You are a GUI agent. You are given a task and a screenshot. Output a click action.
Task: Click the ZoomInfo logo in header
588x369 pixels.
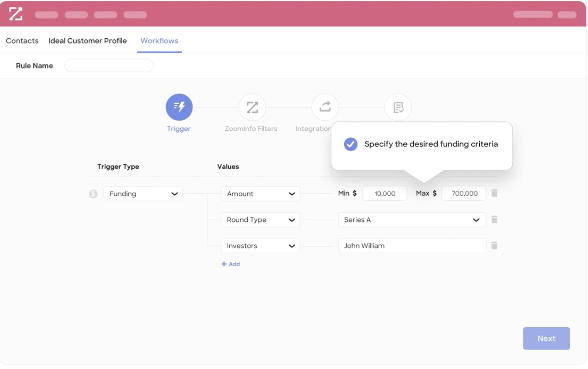click(15, 14)
